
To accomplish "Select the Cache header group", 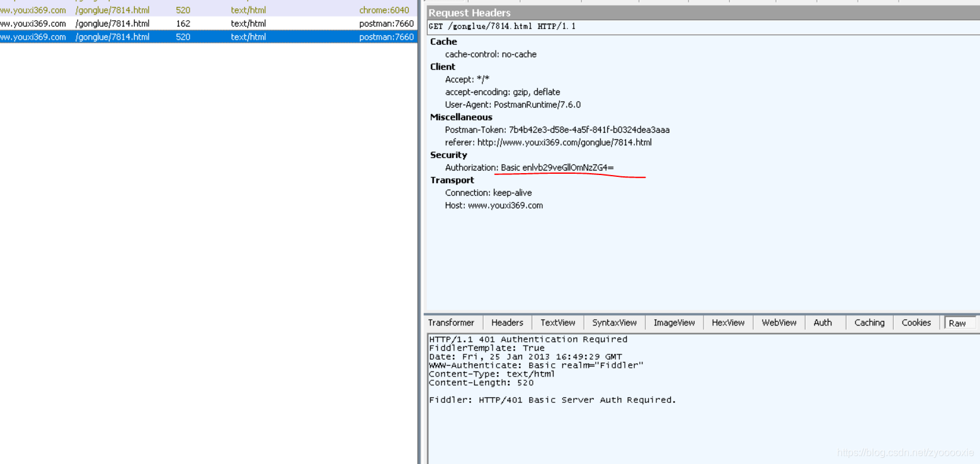I will pos(443,42).
